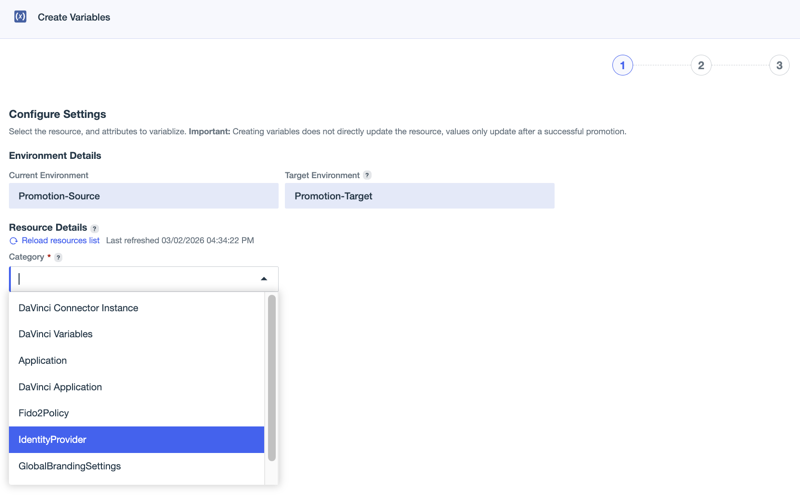Click the Reload resources list link
The height and width of the screenshot is (500, 800).
60,241
